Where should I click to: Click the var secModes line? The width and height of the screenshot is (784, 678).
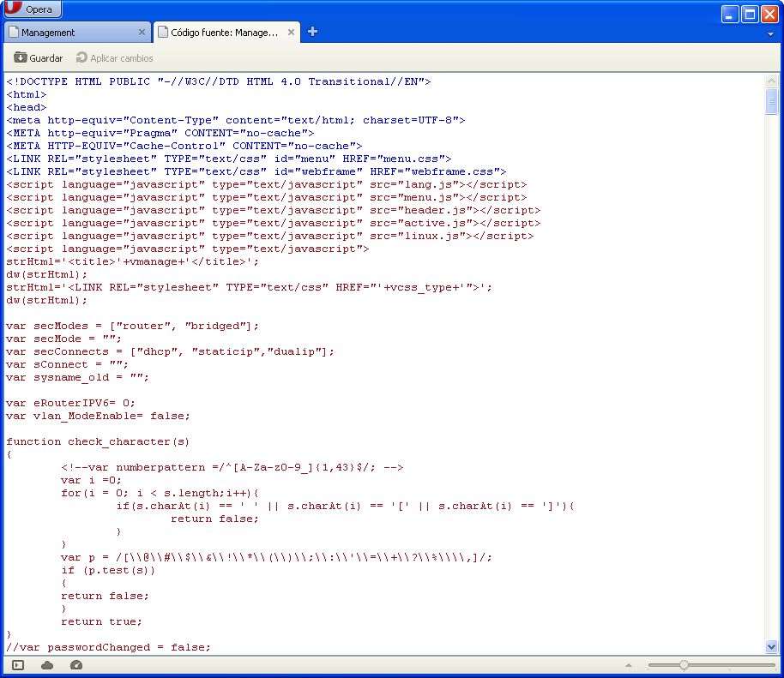132,327
